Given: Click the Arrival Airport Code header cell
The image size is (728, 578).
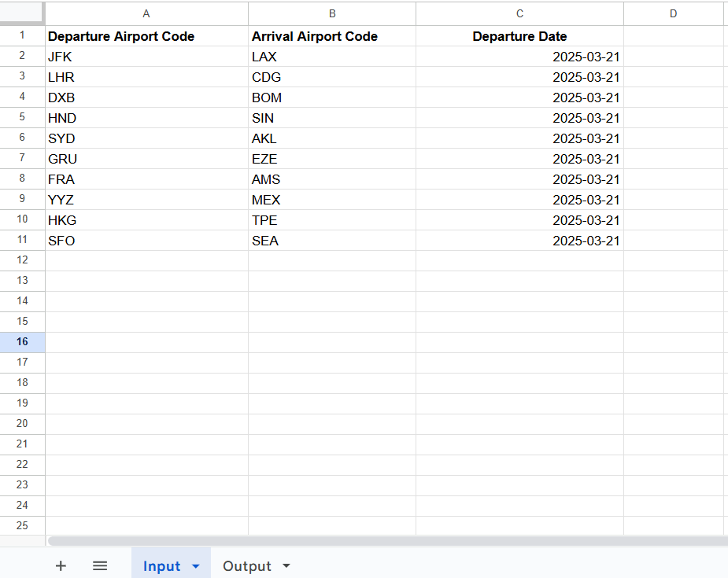Looking at the screenshot, I should point(332,36).
